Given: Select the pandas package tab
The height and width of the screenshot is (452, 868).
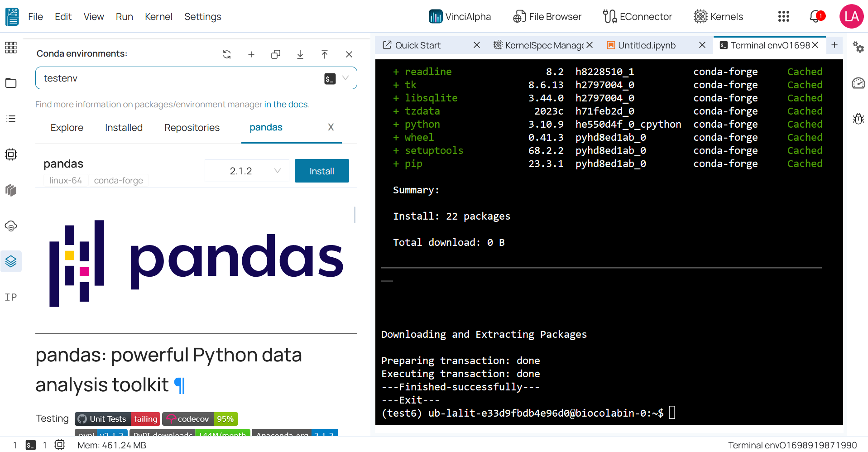Looking at the screenshot, I should click(x=266, y=128).
